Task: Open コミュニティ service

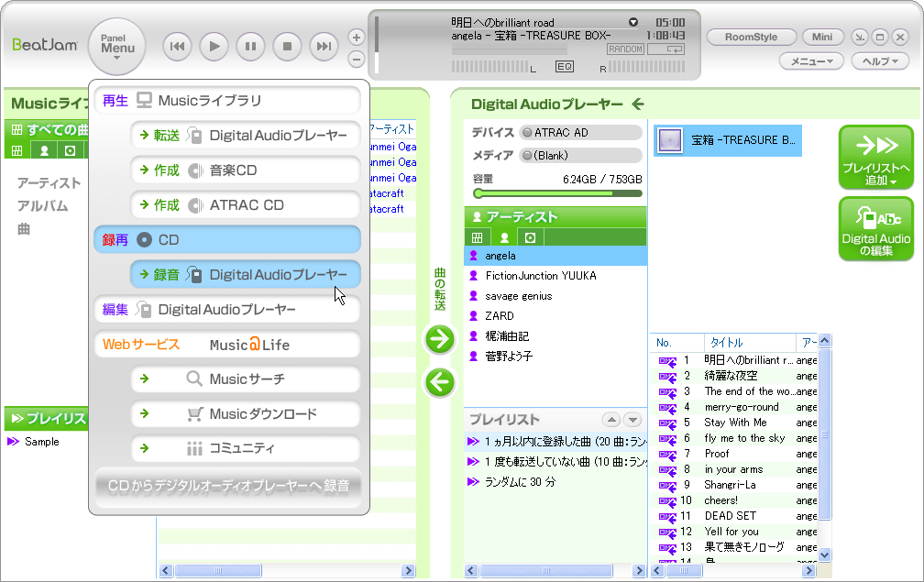Action: point(245,448)
